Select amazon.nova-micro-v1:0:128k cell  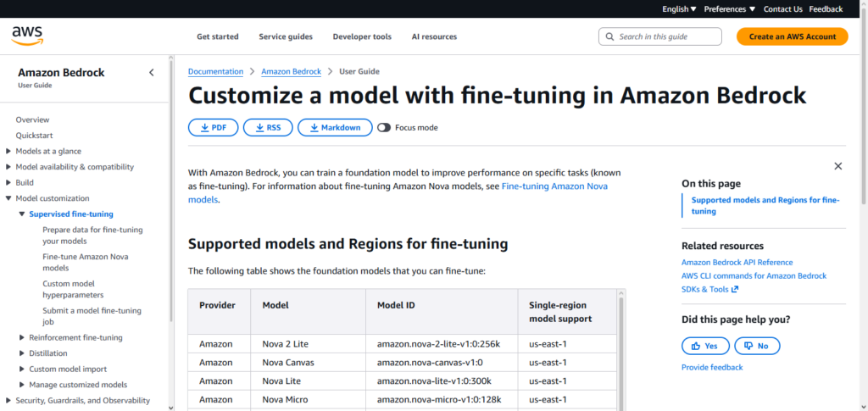tap(442, 400)
